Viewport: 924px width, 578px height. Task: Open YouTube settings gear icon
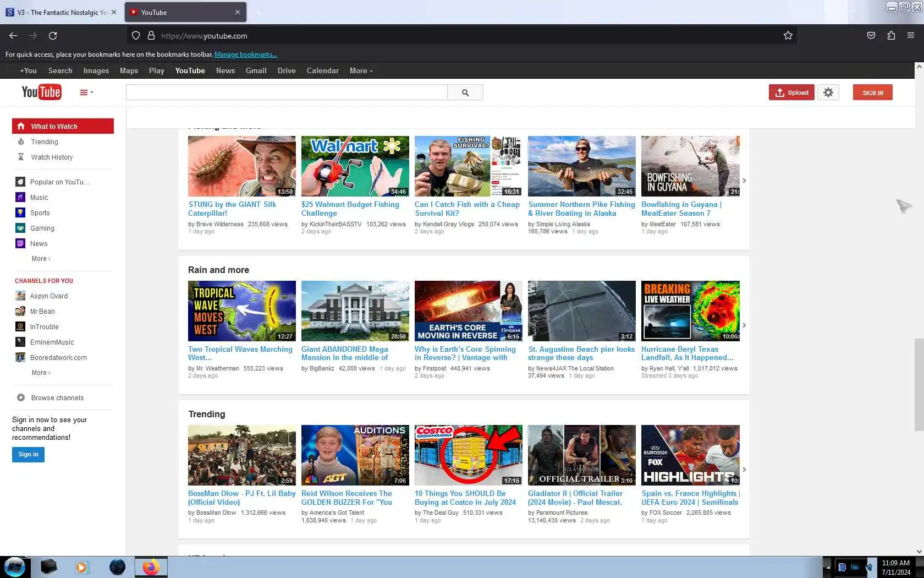click(x=828, y=92)
